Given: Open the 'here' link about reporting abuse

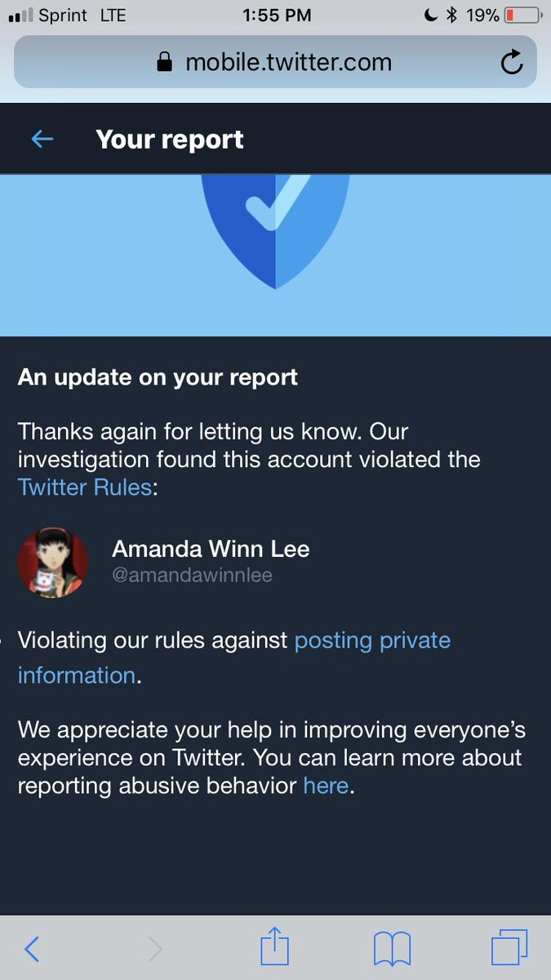Looking at the screenshot, I should point(326,786).
